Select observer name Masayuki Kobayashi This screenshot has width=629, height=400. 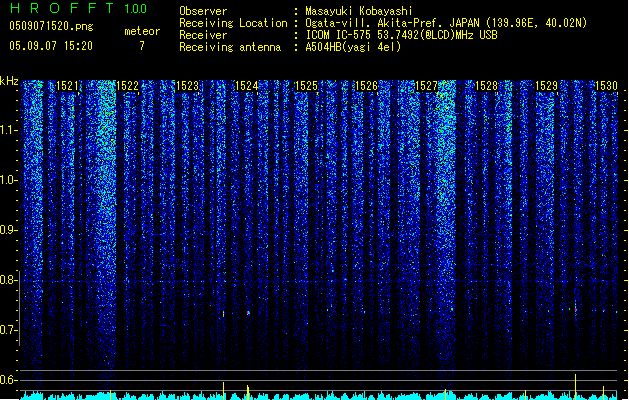tap(359, 11)
